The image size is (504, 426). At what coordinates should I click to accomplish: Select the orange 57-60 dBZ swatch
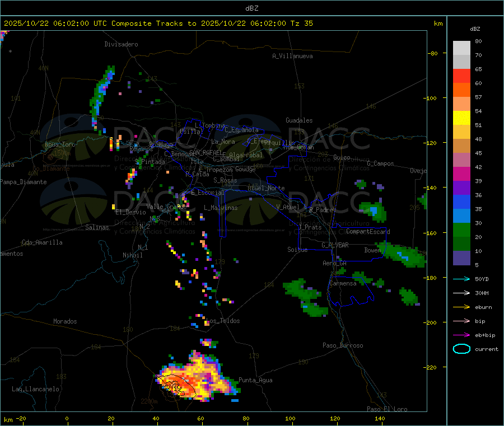tap(461, 90)
